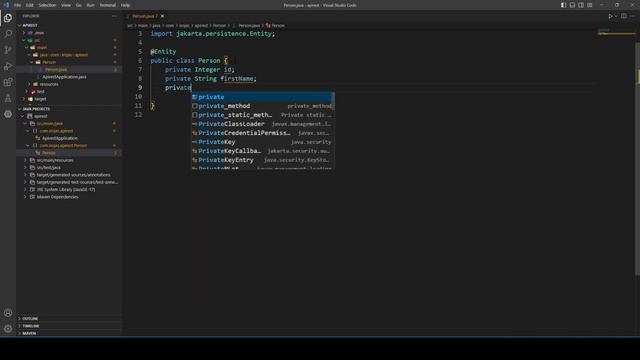Toggle secondary side bar layout icon

(x=581, y=5)
